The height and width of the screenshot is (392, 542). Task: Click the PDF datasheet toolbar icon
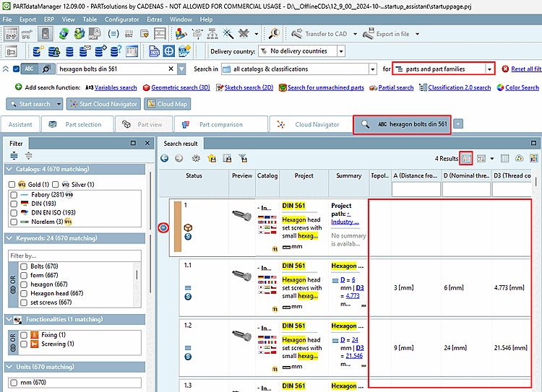point(95,34)
